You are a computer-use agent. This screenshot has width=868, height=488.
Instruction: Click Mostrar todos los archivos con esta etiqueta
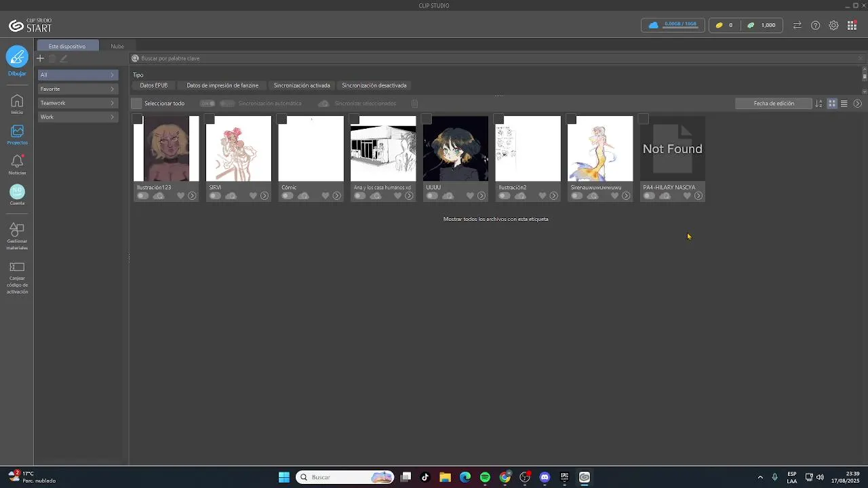pos(496,219)
